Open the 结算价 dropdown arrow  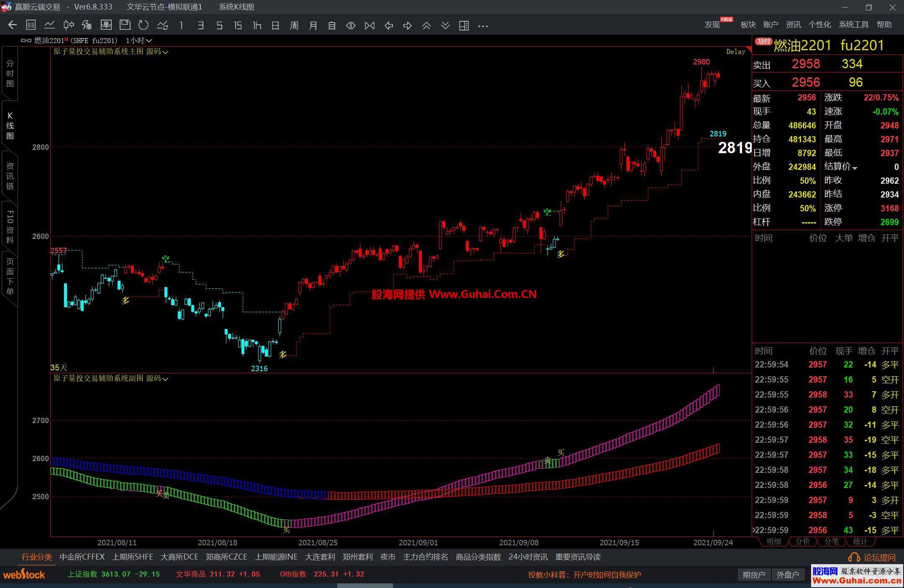[855, 168]
